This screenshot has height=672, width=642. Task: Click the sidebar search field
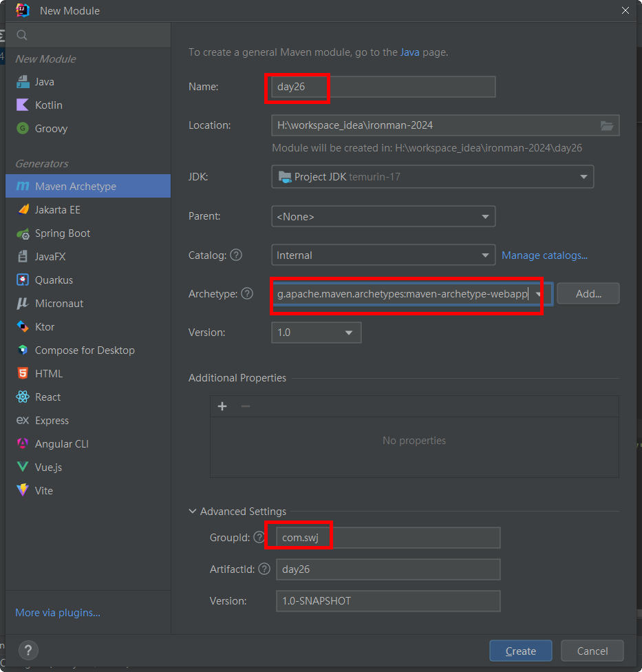click(88, 35)
